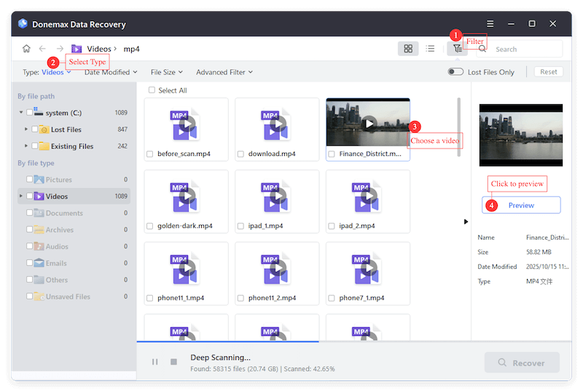The width and height of the screenshot is (583, 392).
Task: Collapse the right preview panel arrow
Action: tap(466, 222)
